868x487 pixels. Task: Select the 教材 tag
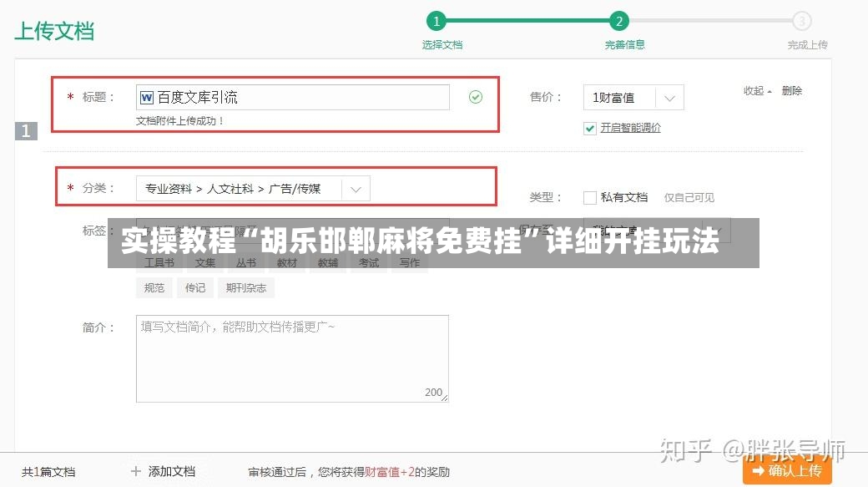tap(287, 262)
